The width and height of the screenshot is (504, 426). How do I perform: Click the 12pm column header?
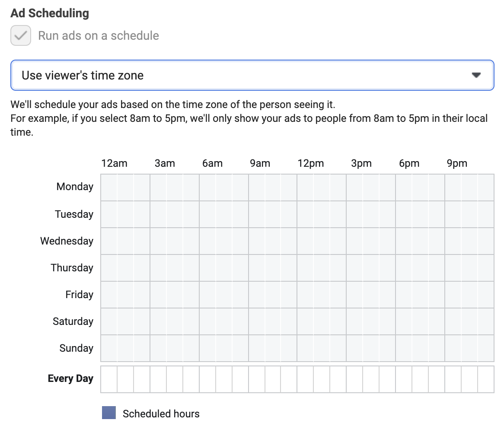310,163
